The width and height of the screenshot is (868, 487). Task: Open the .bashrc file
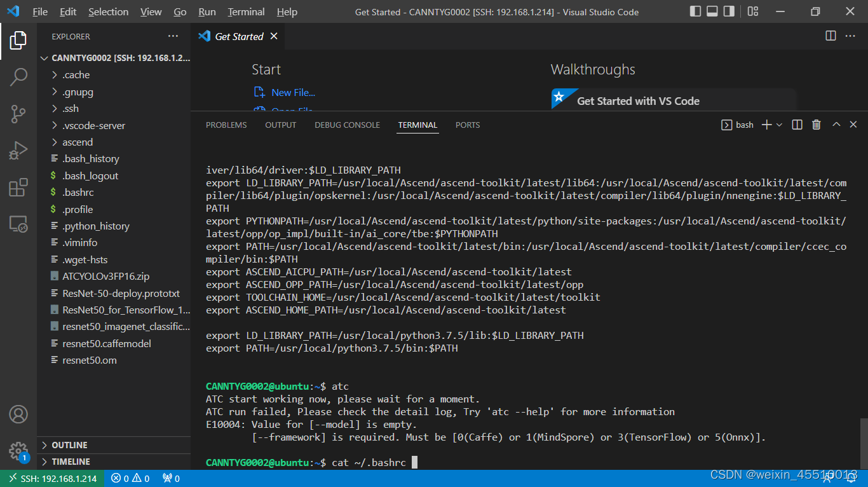(x=114, y=192)
